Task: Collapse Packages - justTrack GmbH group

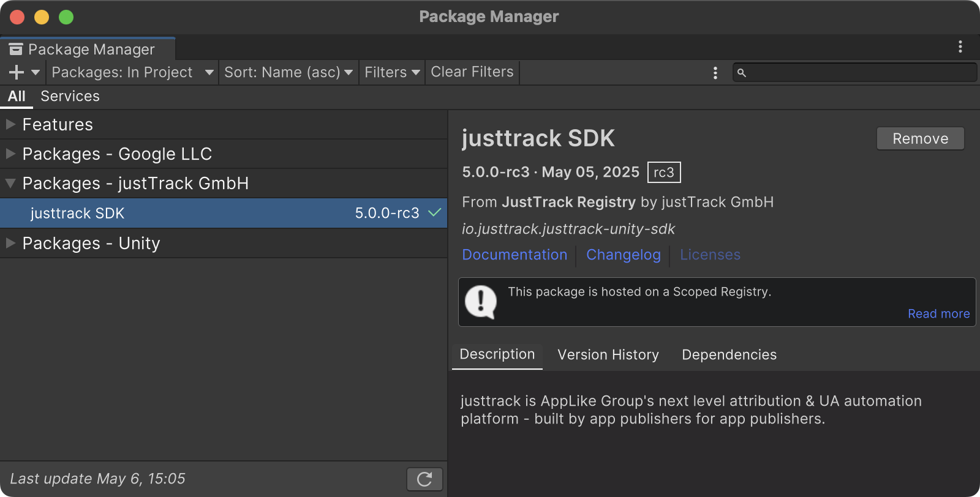Action: tap(10, 183)
